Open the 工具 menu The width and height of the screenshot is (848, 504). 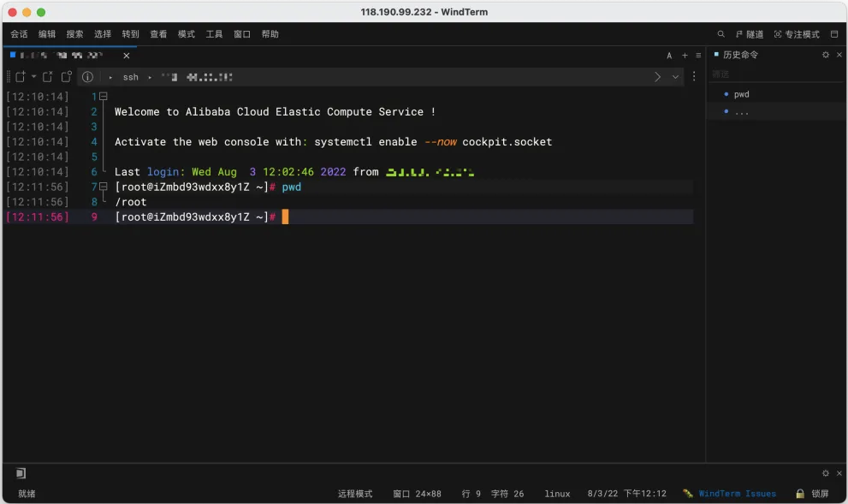[x=214, y=34]
